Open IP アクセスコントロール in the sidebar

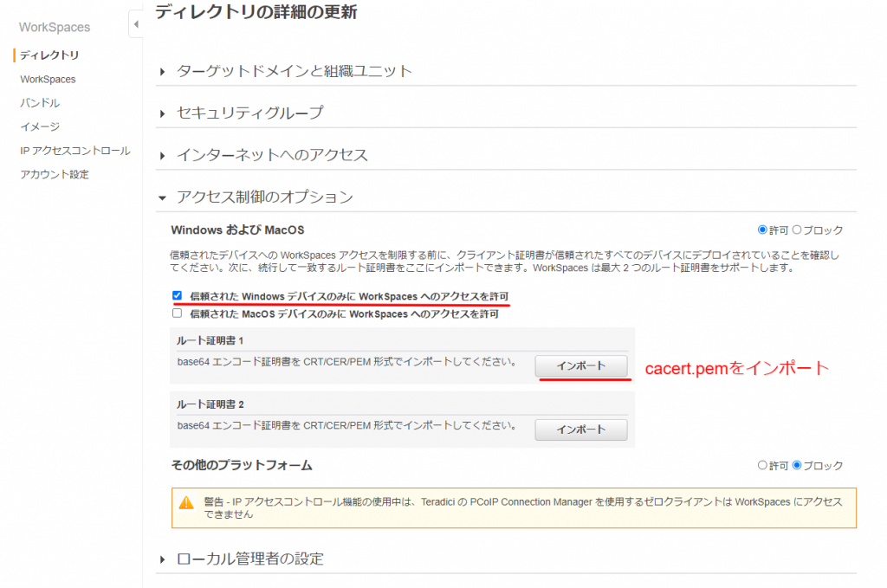tap(75, 151)
